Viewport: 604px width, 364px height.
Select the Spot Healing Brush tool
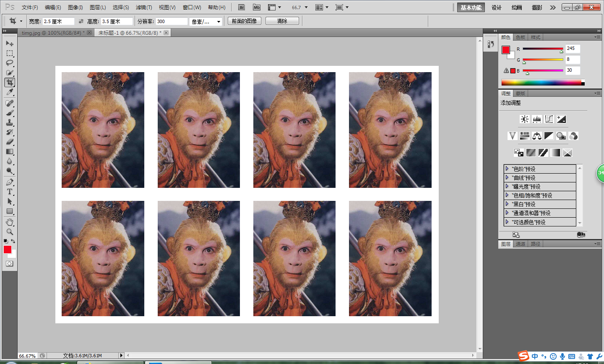(x=10, y=103)
